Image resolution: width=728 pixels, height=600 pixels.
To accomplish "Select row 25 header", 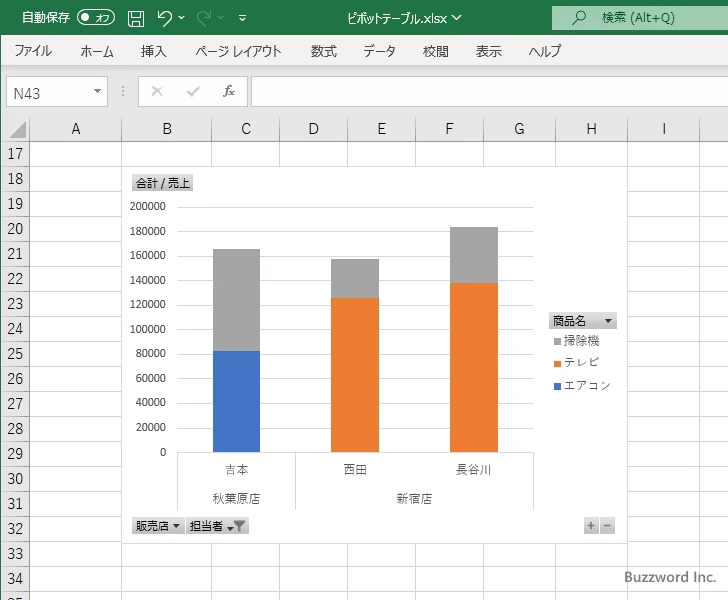I will [15, 354].
